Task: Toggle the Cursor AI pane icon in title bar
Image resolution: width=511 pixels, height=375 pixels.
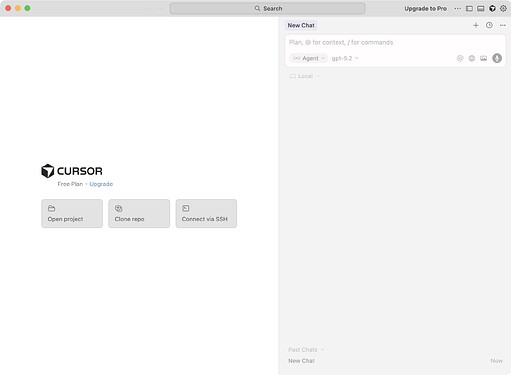Action: [492, 9]
